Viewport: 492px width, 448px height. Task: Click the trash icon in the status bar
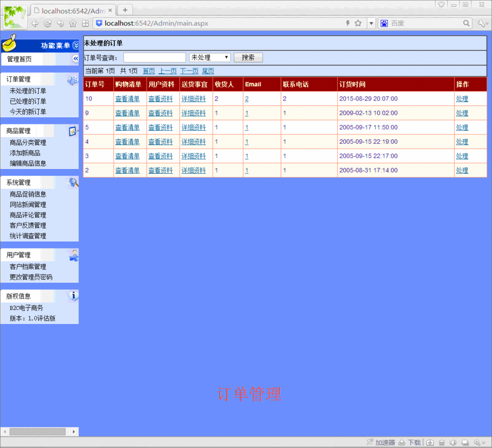[x=442, y=443]
